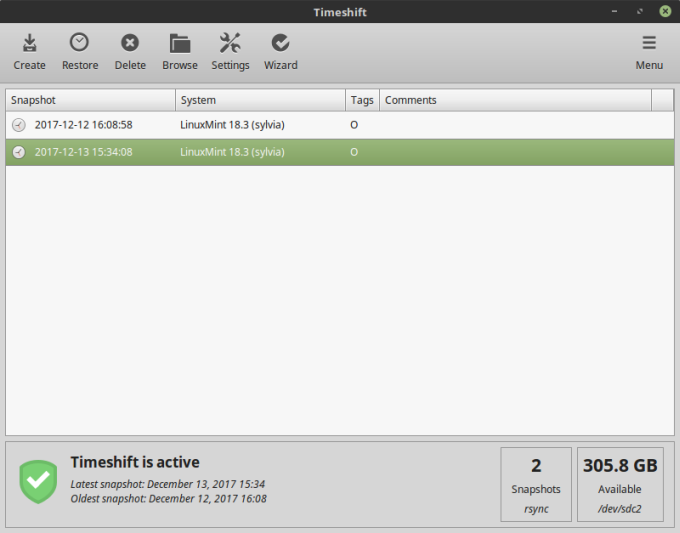Screen dimensions: 680x533
Task: Click the 'Oldest snapshot: December 12, 2017' text
Action: [169, 499]
